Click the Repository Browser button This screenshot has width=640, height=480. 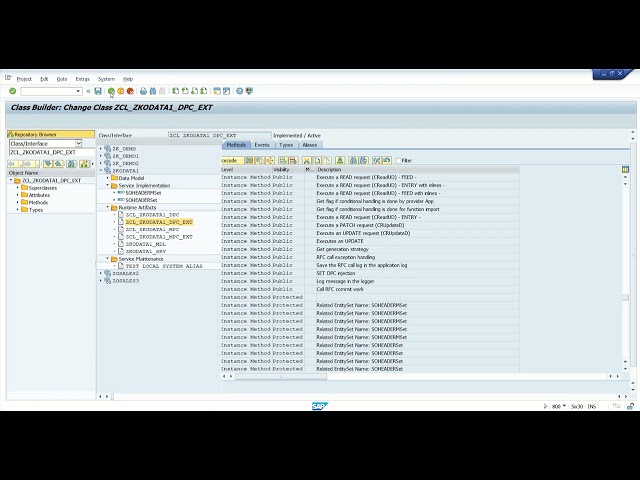51,134
